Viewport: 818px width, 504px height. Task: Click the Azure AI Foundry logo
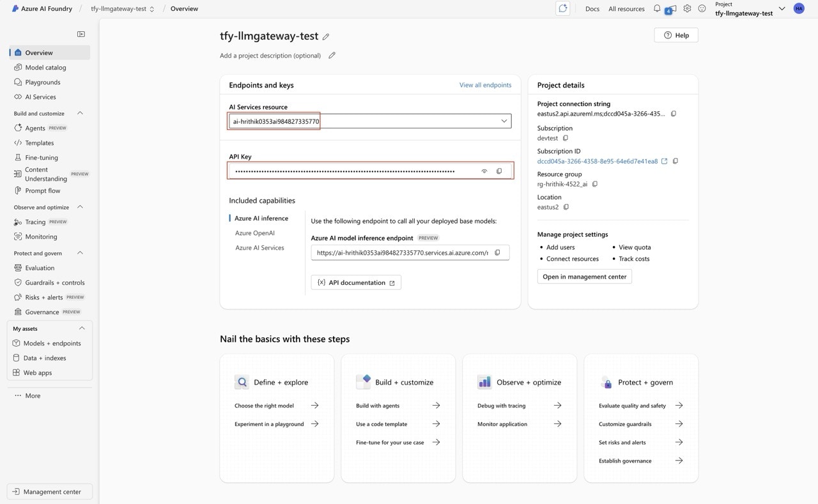(15, 8)
